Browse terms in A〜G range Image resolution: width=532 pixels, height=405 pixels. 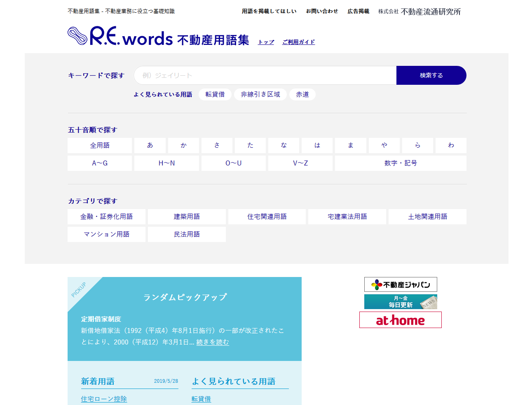coord(100,163)
